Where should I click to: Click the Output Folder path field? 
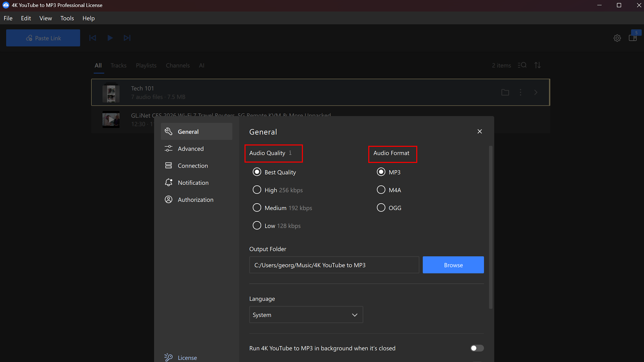[x=334, y=265]
